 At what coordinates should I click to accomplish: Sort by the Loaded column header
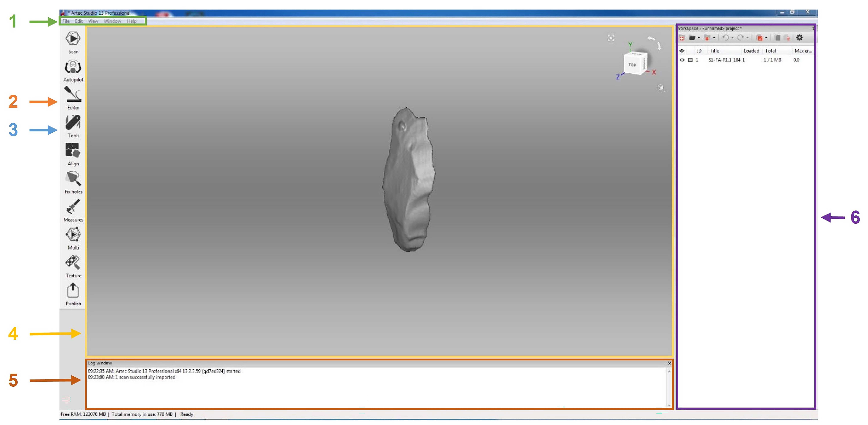pos(751,51)
